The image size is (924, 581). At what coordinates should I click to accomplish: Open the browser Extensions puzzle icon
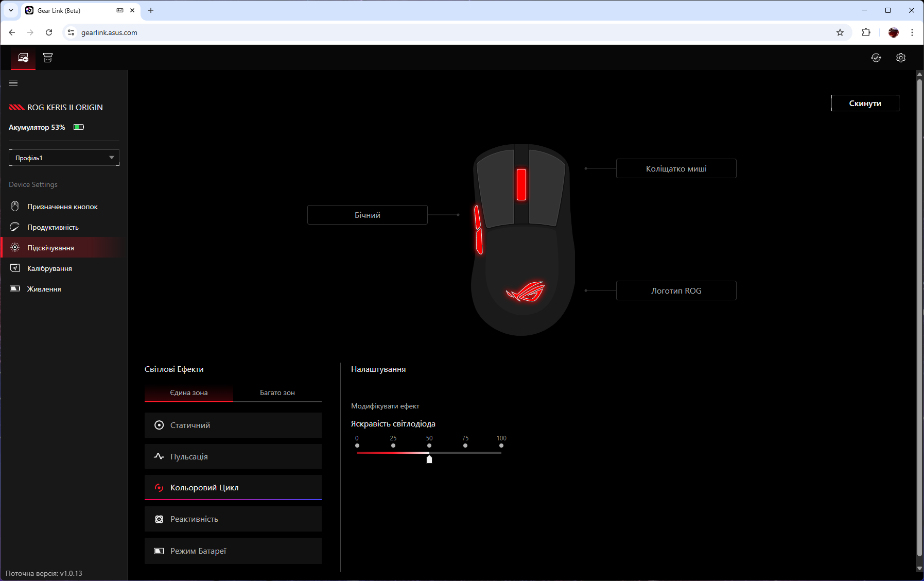pyautogui.click(x=866, y=32)
